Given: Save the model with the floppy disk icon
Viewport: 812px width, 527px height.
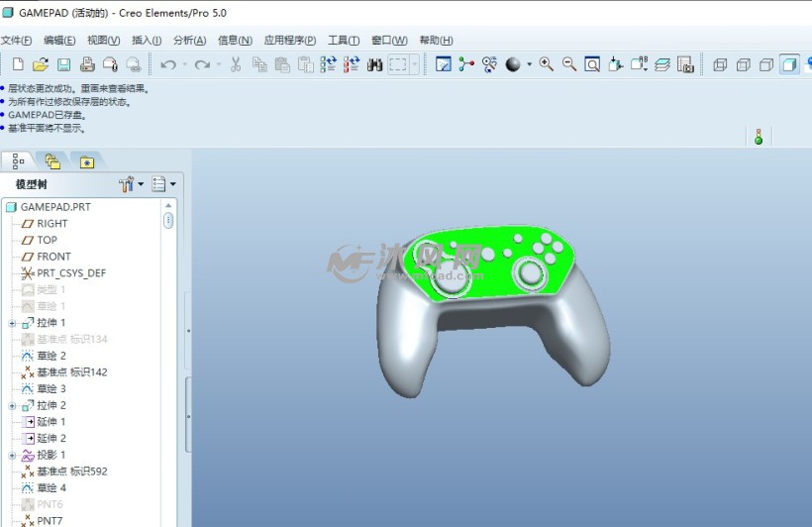Looking at the screenshot, I should click(x=63, y=64).
